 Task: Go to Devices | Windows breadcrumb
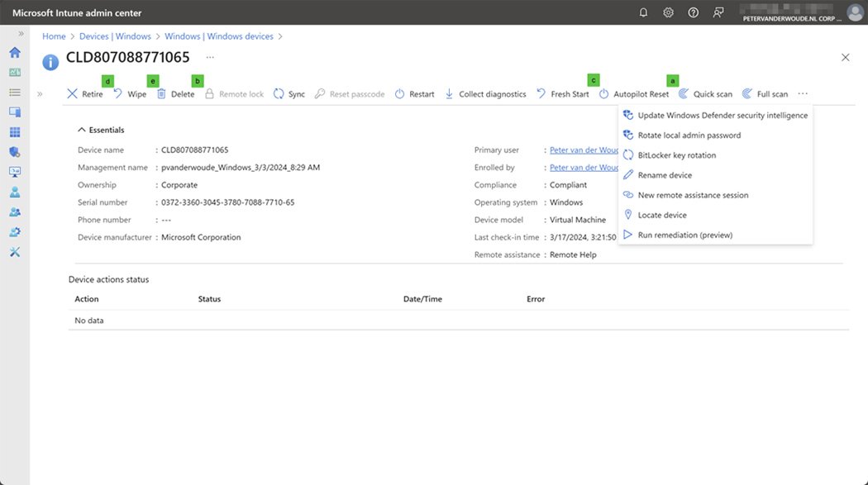(x=115, y=36)
